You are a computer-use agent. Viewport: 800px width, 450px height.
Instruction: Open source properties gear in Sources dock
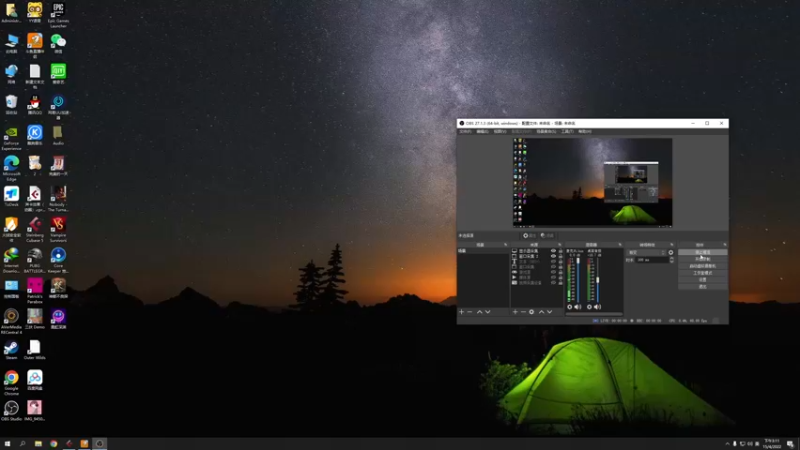point(532,312)
